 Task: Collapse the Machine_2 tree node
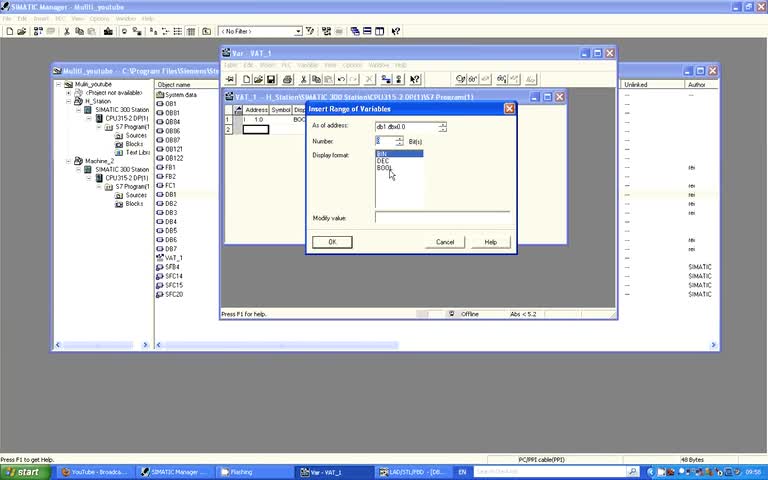tap(68, 161)
